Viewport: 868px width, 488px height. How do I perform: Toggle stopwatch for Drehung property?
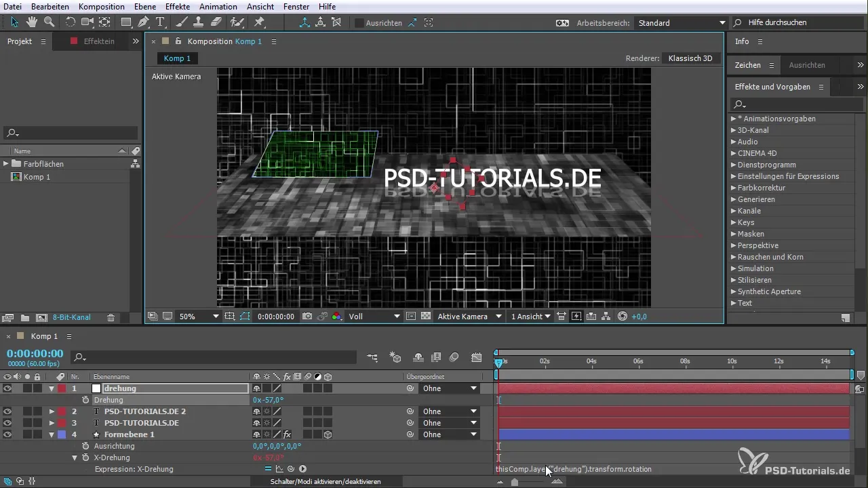point(86,400)
